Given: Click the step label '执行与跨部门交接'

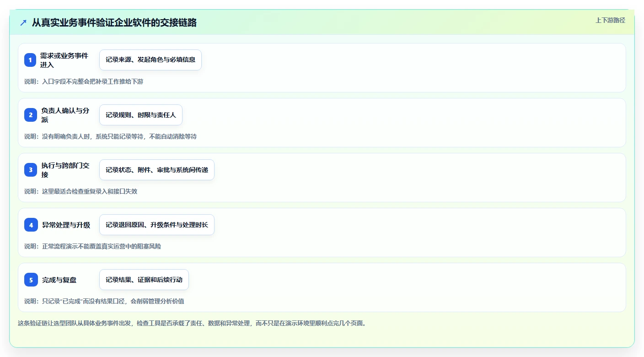Looking at the screenshot, I should click(65, 170).
